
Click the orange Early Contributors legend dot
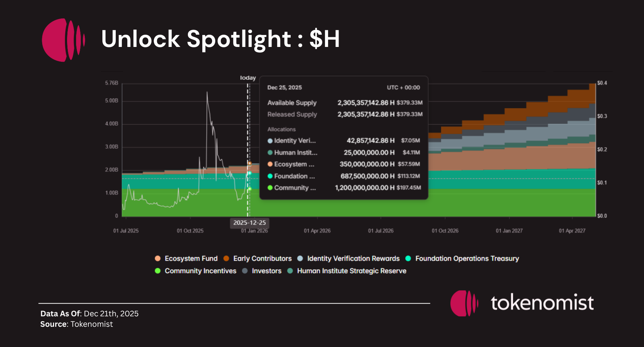[226, 259]
